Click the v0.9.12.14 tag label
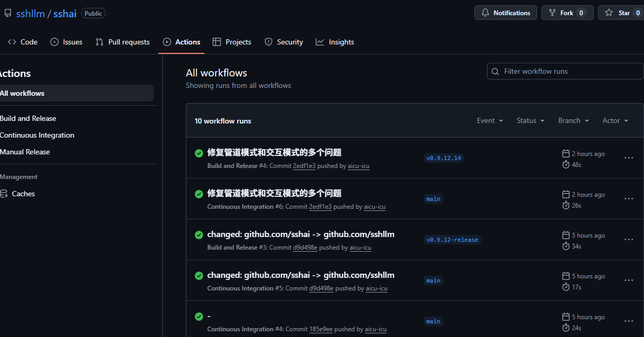 [x=443, y=158]
